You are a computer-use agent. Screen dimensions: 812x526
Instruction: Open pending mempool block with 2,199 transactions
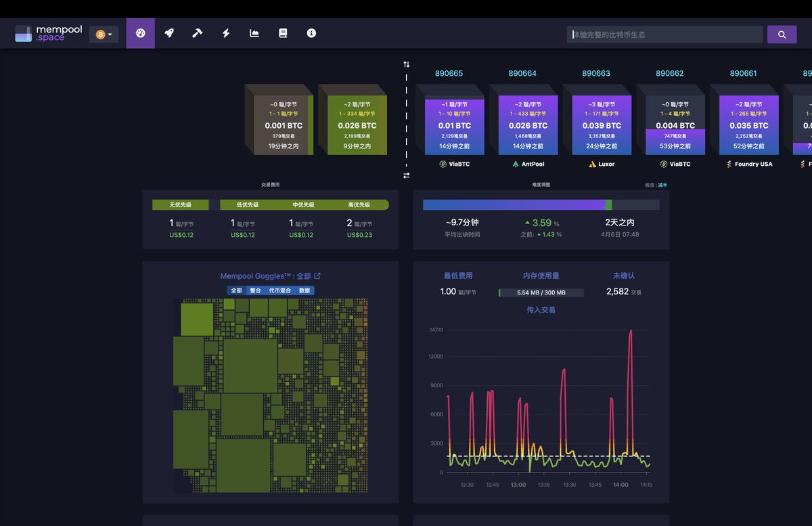pos(357,125)
